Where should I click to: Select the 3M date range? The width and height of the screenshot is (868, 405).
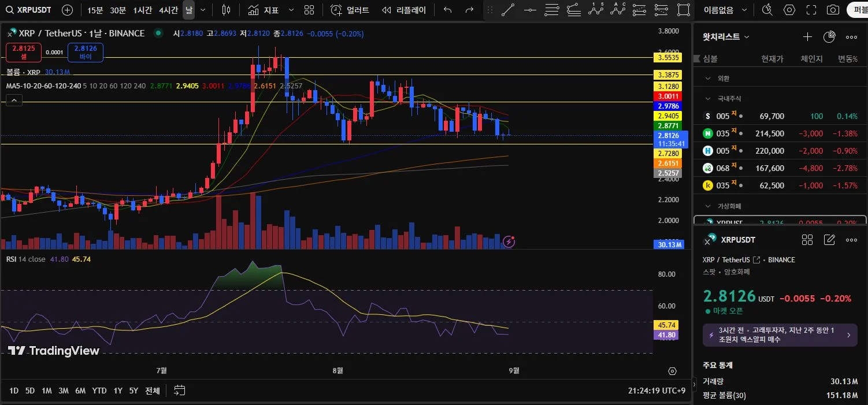coord(64,391)
